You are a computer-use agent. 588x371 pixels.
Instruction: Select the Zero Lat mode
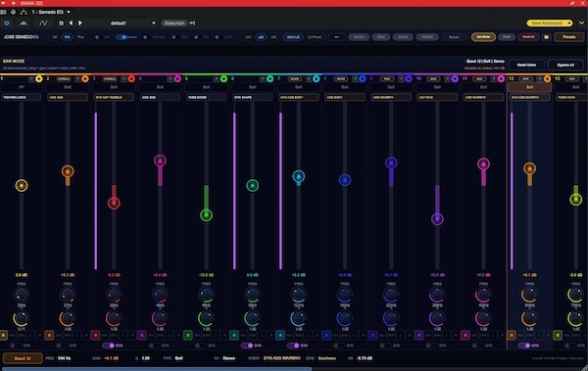click(x=293, y=37)
